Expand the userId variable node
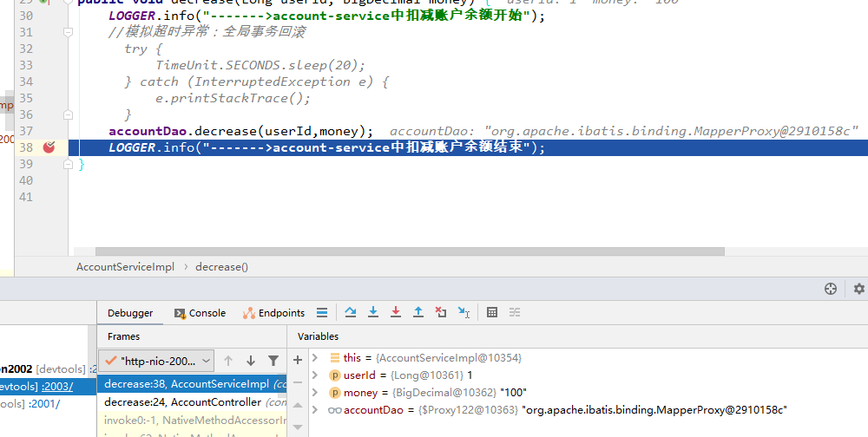The image size is (868, 437). tap(315, 375)
